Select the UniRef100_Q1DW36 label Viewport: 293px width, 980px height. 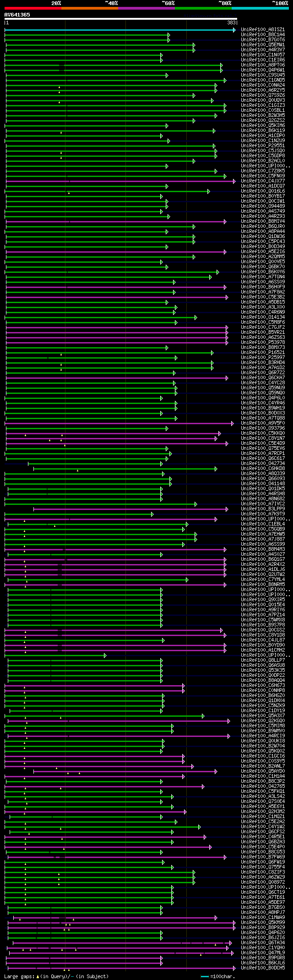pyautogui.click(x=263, y=237)
